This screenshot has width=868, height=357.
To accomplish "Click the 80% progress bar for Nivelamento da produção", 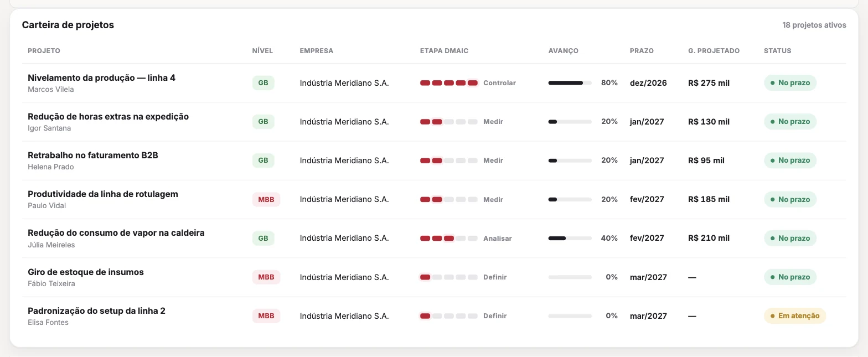I will pos(570,83).
